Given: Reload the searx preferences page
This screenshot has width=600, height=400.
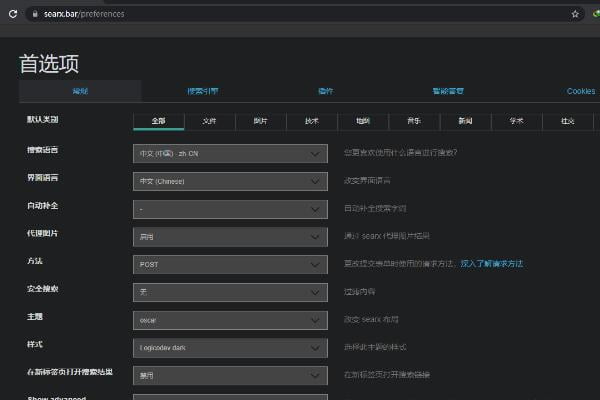Looking at the screenshot, I should coord(13,14).
